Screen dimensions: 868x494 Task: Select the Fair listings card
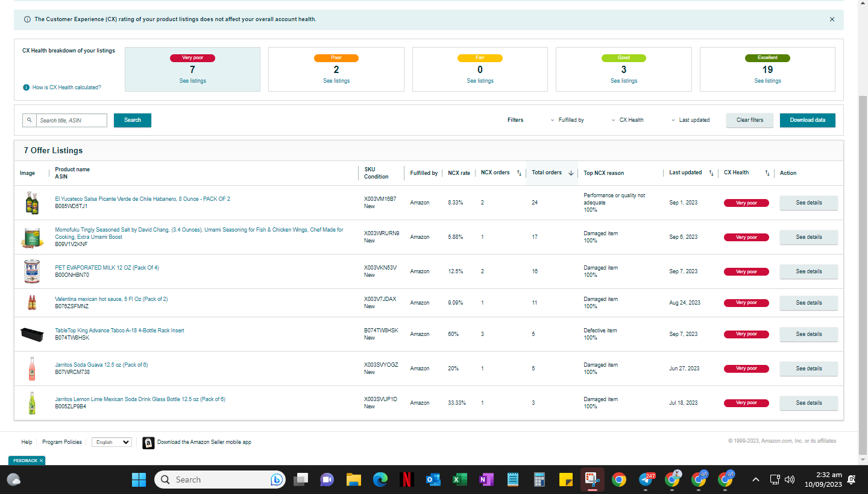(480, 69)
